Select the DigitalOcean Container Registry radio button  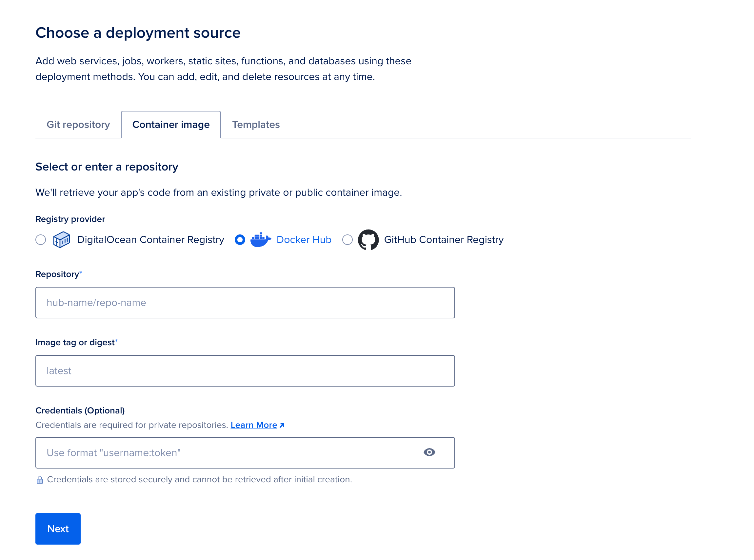point(40,240)
